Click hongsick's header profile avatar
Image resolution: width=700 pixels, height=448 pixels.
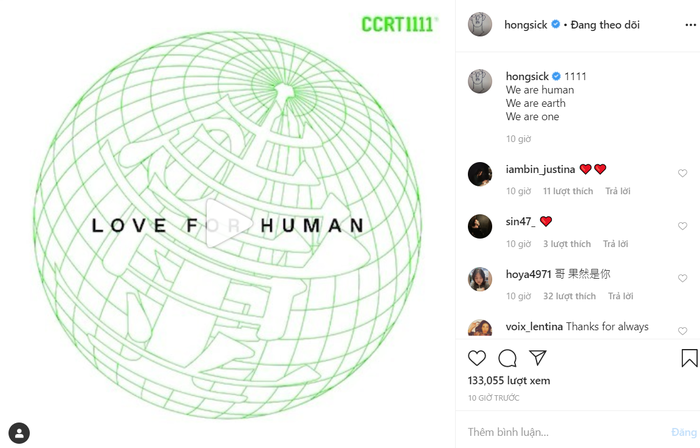pyautogui.click(x=480, y=24)
